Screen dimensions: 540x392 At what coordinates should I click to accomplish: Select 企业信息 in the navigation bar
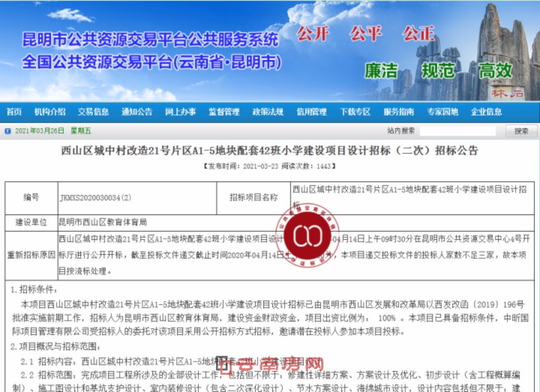coord(486,112)
